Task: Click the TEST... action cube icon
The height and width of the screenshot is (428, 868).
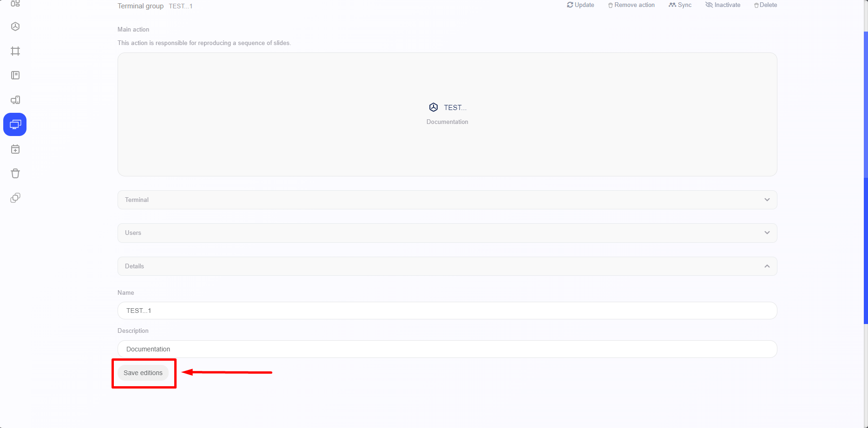Action: [x=433, y=107]
